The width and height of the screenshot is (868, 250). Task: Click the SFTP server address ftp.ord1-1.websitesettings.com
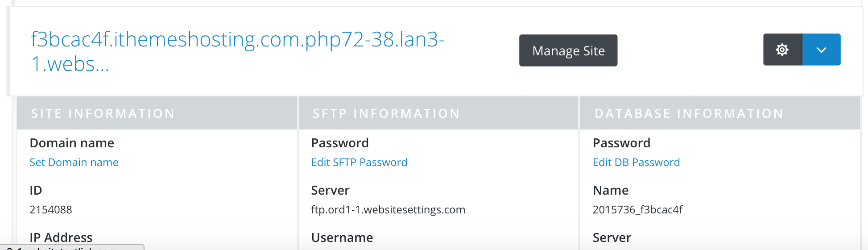pyautogui.click(x=388, y=210)
